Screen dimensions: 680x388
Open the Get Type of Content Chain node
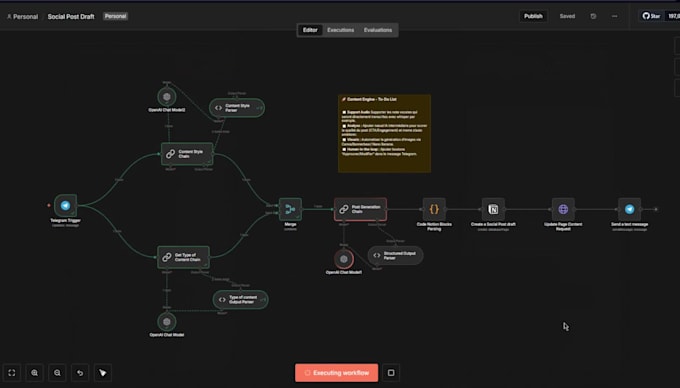[x=183, y=258]
